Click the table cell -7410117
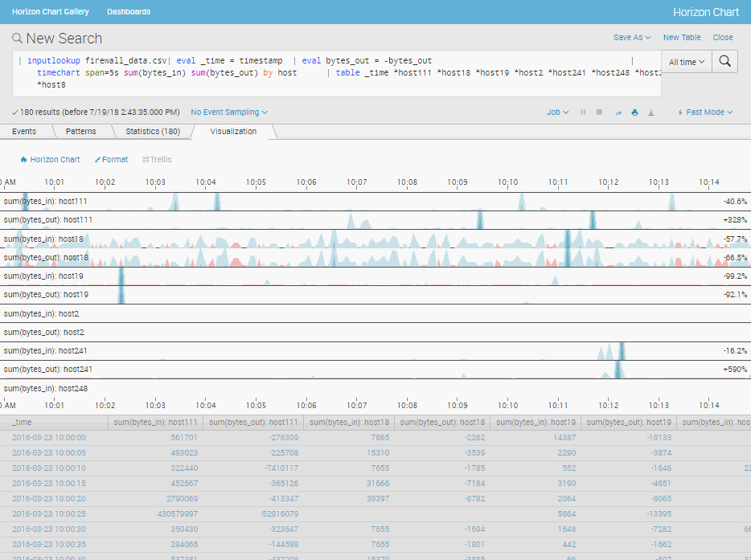 [x=281, y=468]
